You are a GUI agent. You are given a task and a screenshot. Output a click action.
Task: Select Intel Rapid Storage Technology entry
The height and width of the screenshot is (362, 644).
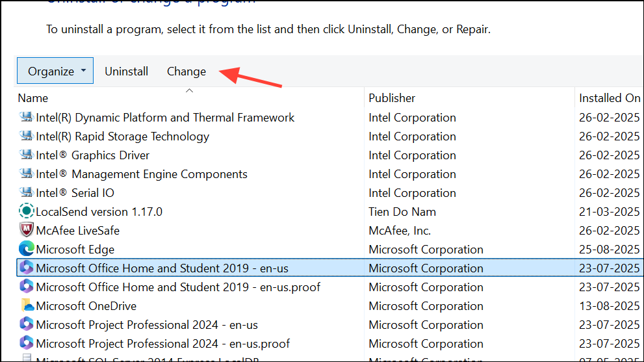tap(123, 136)
